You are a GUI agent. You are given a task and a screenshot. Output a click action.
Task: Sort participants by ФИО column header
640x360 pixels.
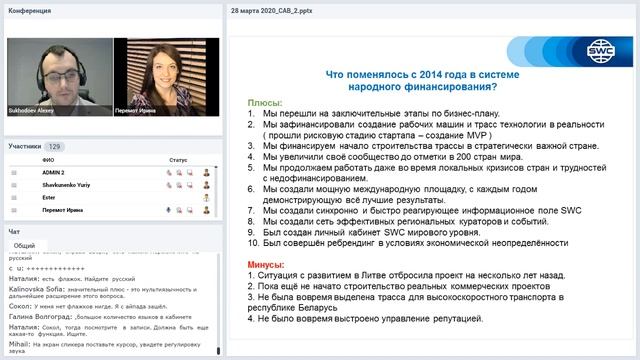(x=48, y=160)
